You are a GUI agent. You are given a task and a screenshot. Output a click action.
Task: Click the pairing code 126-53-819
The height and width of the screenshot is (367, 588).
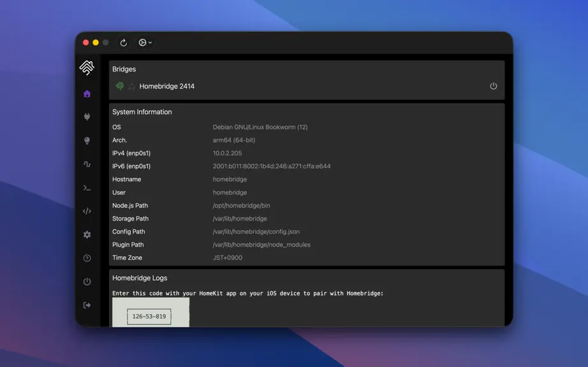point(149,317)
